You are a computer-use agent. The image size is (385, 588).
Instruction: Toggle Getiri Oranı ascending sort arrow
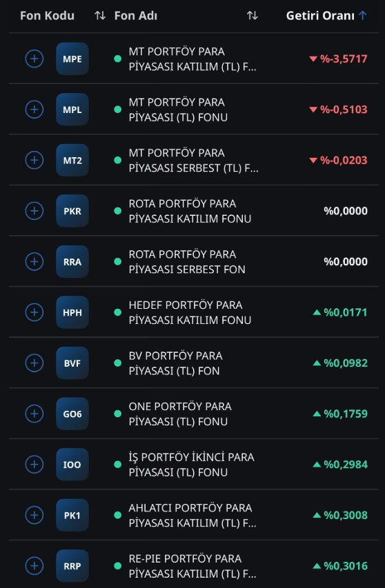click(x=362, y=15)
